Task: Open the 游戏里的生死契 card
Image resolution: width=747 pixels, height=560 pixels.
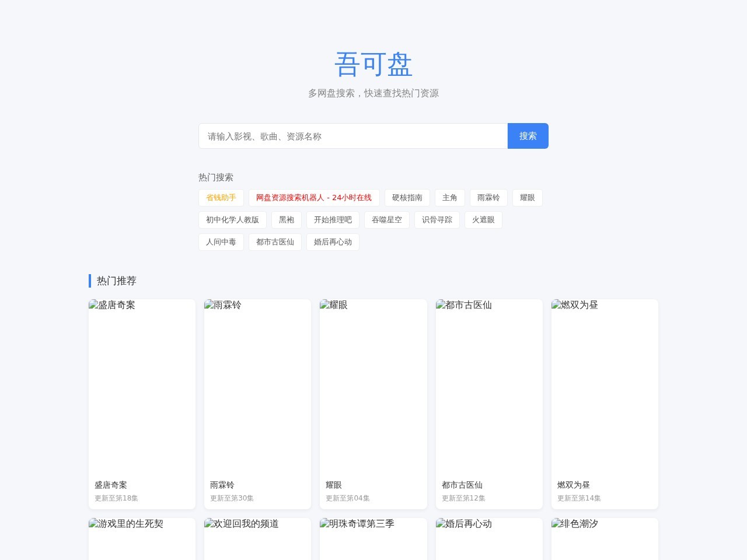Action: [x=142, y=539]
